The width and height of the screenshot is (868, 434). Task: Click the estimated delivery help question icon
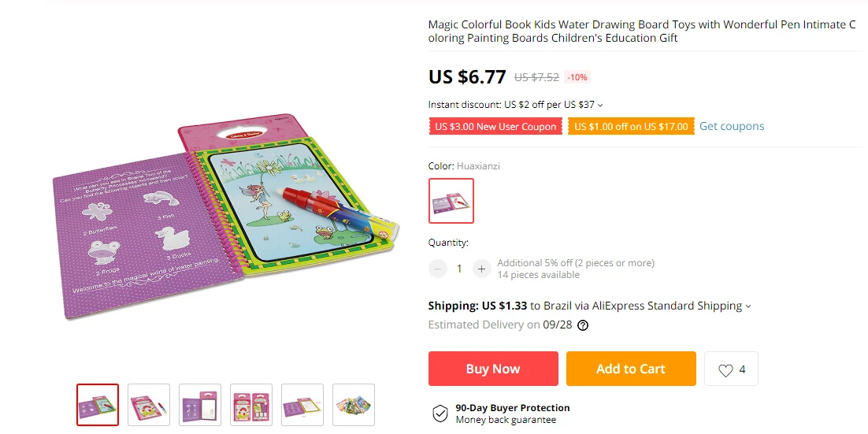point(582,325)
